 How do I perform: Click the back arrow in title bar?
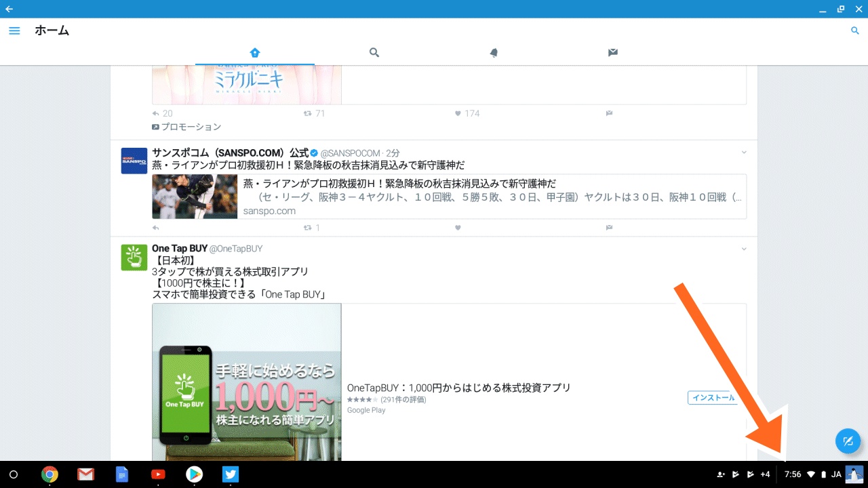[9, 9]
